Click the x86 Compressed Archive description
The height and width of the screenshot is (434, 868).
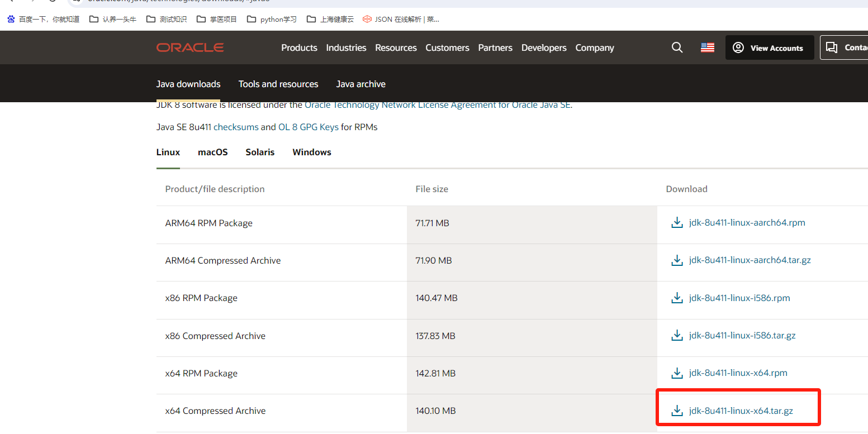click(215, 336)
